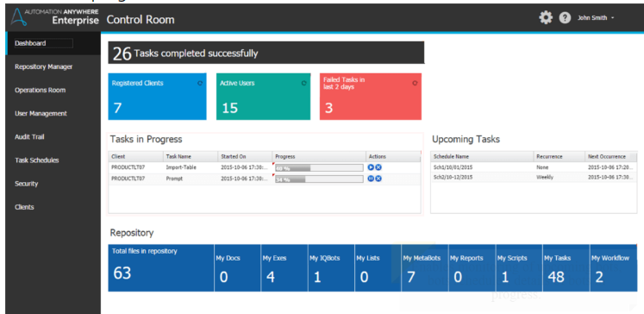
Task: Cancel the Import-Table task
Action: pyautogui.click(x=378, y=167)
